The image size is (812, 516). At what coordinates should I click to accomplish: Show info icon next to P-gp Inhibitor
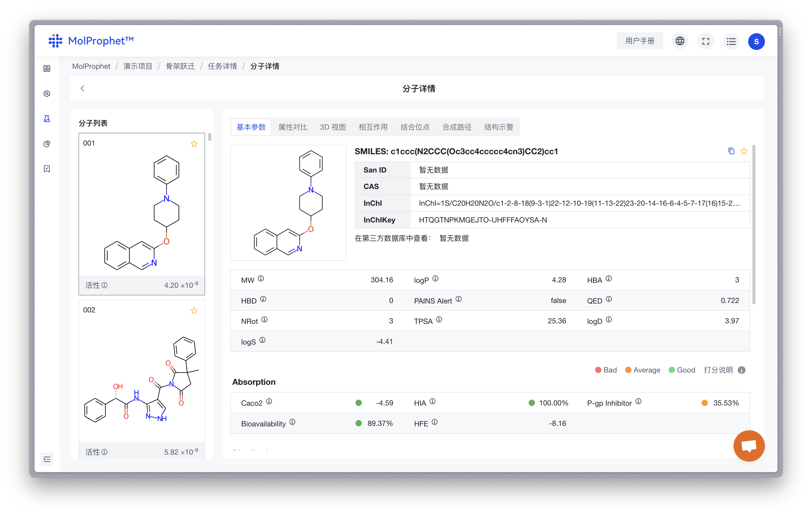pyautogui.click(x=638, y=402)
